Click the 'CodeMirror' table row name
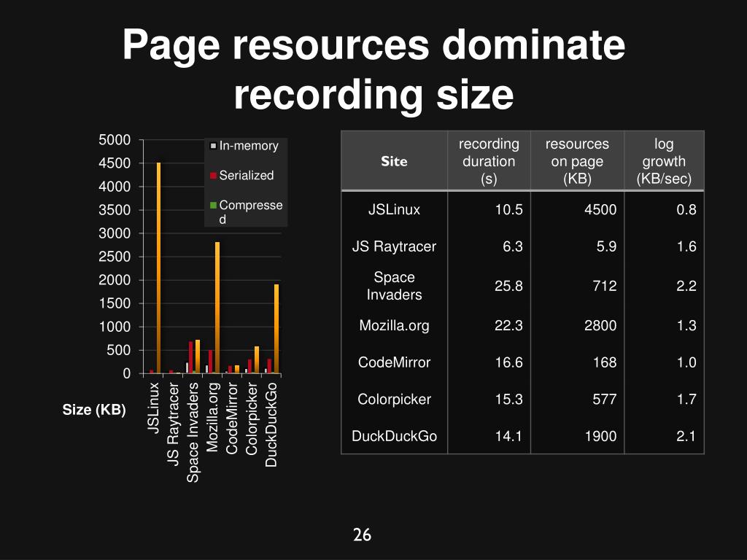 394,362
